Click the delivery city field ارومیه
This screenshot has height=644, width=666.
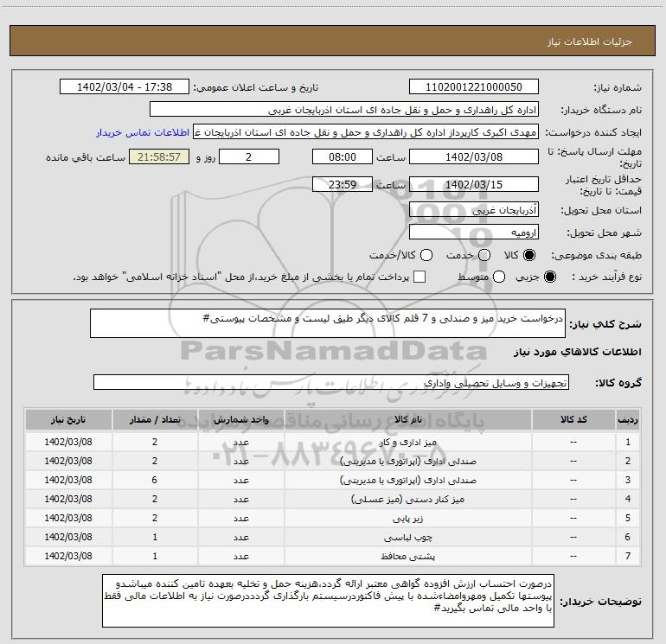tap(474, 233)
